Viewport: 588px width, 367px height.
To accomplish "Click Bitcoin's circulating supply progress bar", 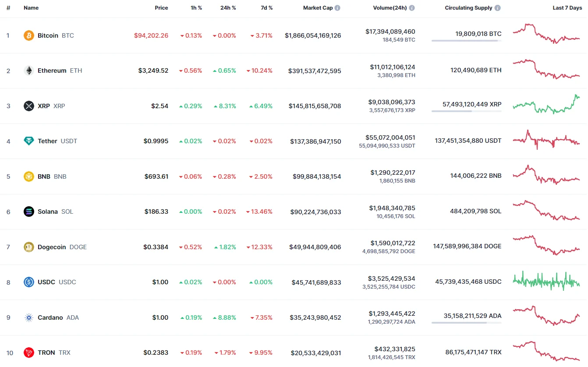I will 466,41.
